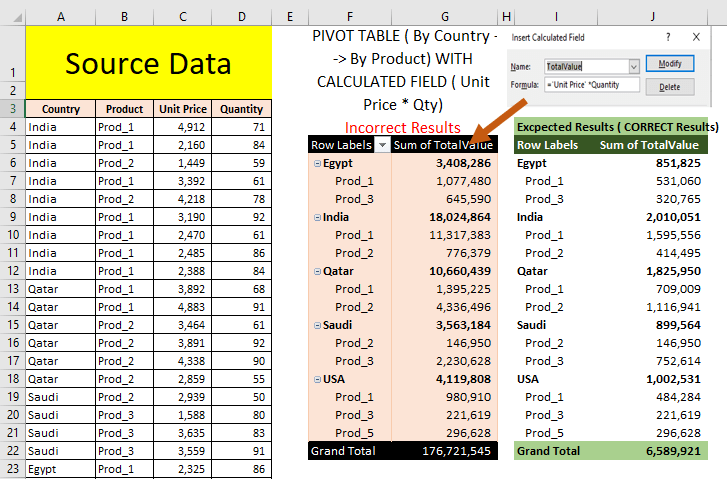Image resolution: width=727 pixels, height=479 pixels.
Task: Click the Incorrect Results red label
Action: [402, 128]
